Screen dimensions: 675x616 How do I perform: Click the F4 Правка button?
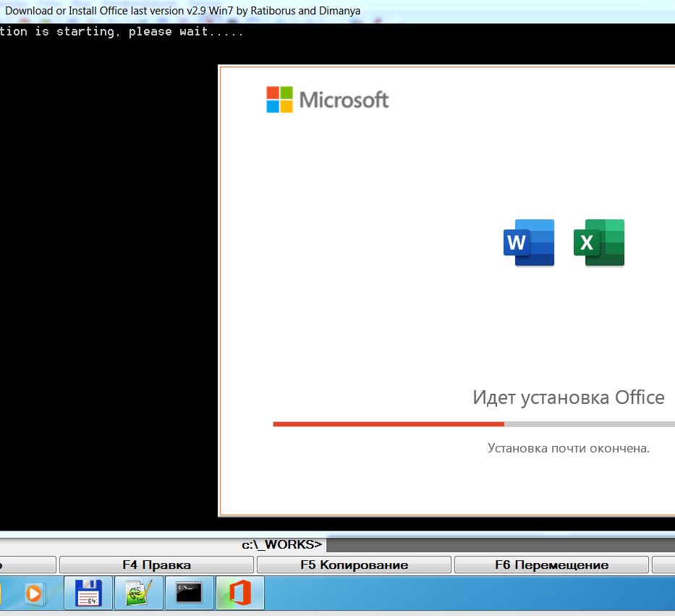click(156, 565)
